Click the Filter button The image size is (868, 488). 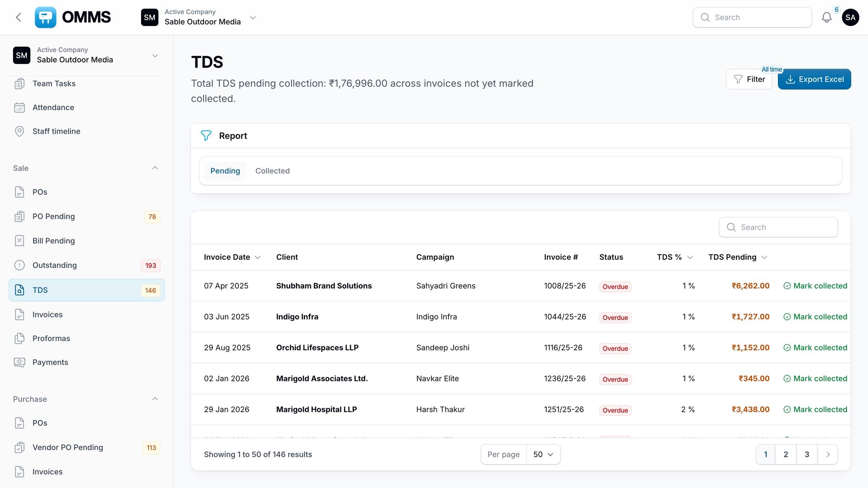(x=749, y=79)
